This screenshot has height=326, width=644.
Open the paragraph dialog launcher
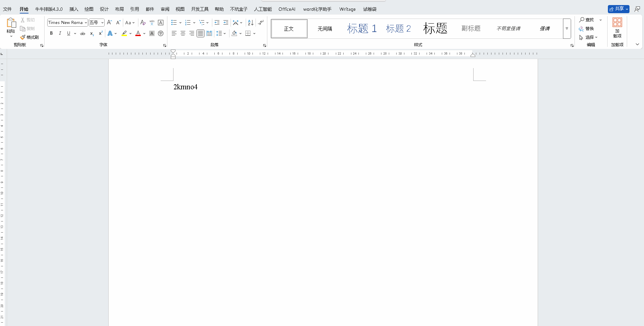coord(265,45)
